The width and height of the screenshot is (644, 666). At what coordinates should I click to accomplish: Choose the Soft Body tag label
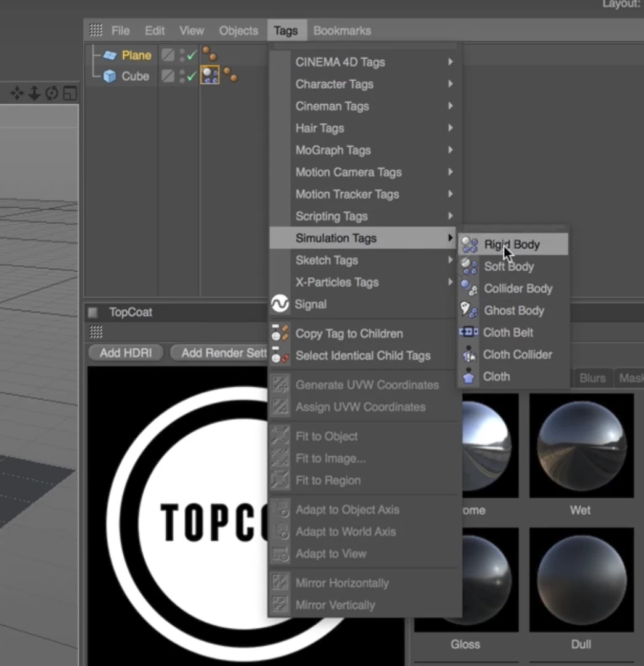click(509, 267)
